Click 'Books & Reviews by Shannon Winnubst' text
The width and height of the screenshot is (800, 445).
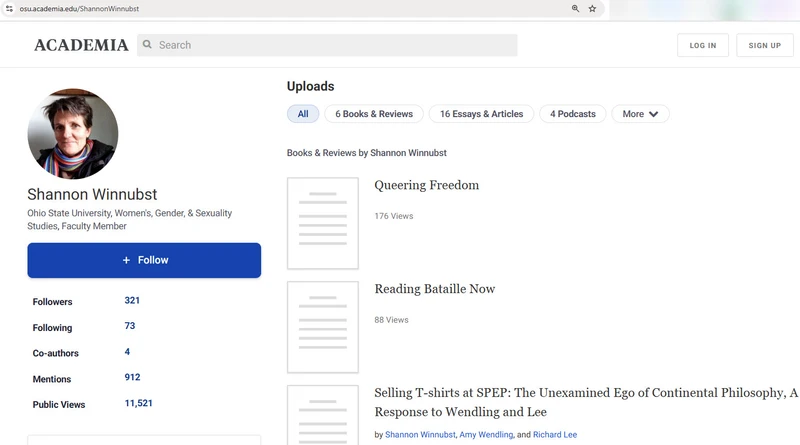366,153
